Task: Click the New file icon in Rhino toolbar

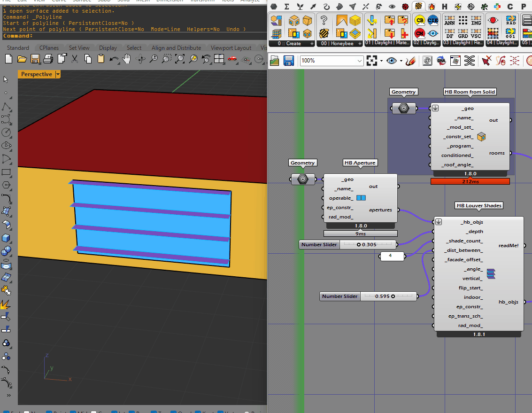Action: point(9,60)
